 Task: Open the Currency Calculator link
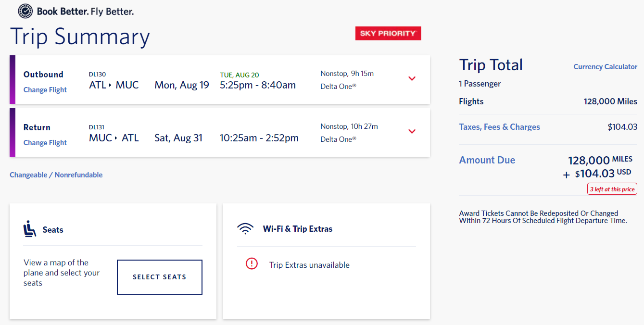coord(605,67)
